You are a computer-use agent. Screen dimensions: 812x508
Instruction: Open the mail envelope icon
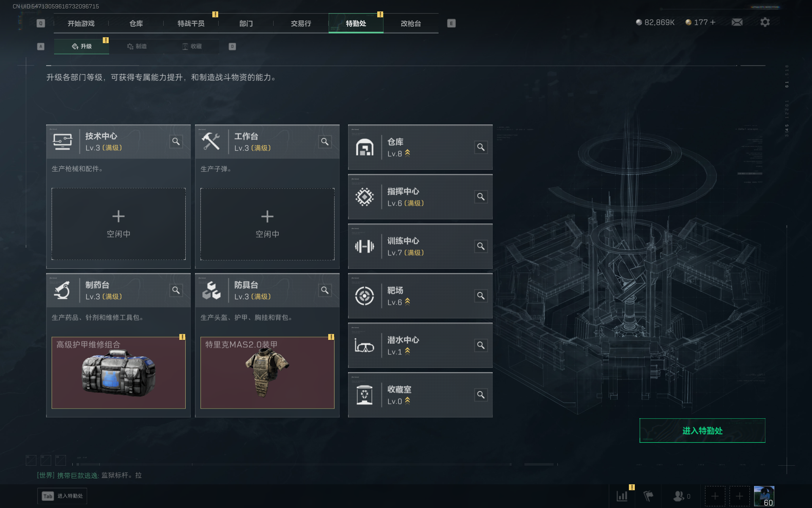click(737, 22)
